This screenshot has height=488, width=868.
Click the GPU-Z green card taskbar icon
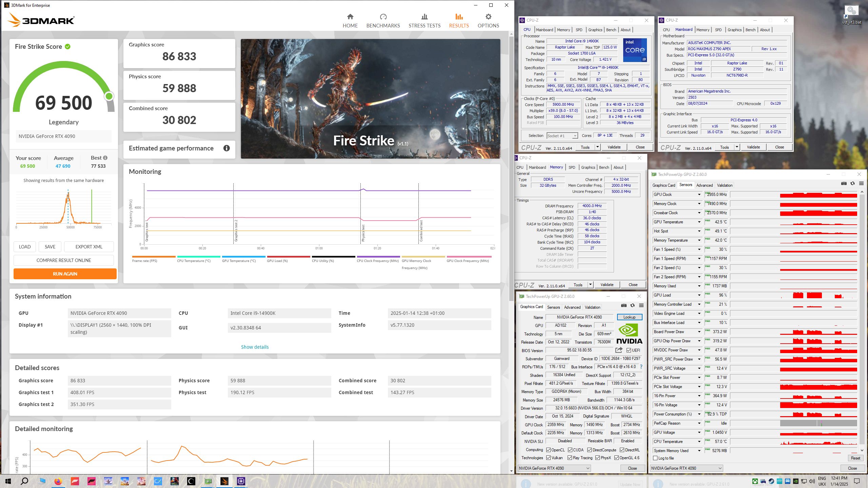point(208,481)
